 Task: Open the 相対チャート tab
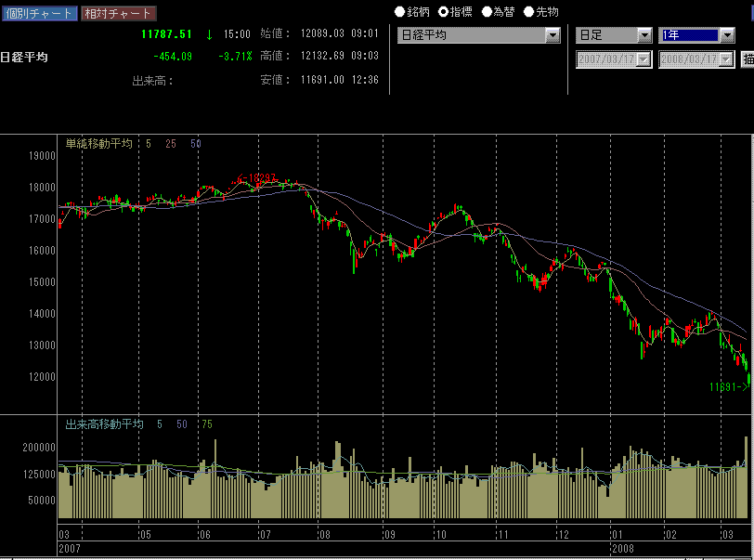tap(117, 13)
